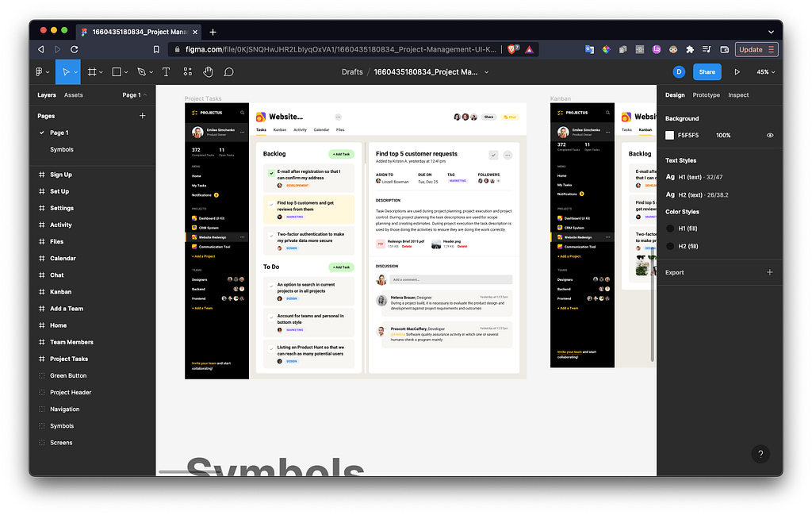Close the Figma browser tab
The width and height of the screenshot is (812, 515).
195,32
